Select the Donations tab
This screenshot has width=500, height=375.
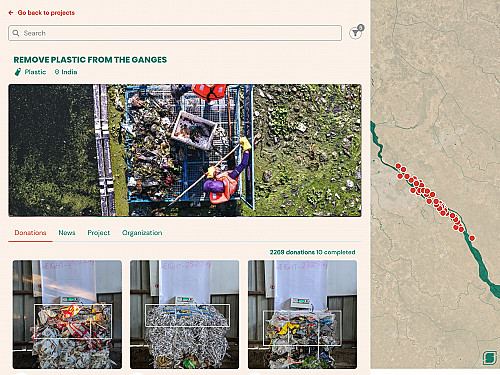click(30, 233)
